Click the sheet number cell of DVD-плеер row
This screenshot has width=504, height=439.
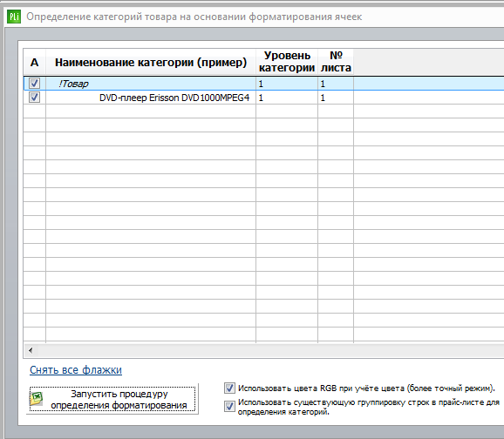[x=336, y=98]
